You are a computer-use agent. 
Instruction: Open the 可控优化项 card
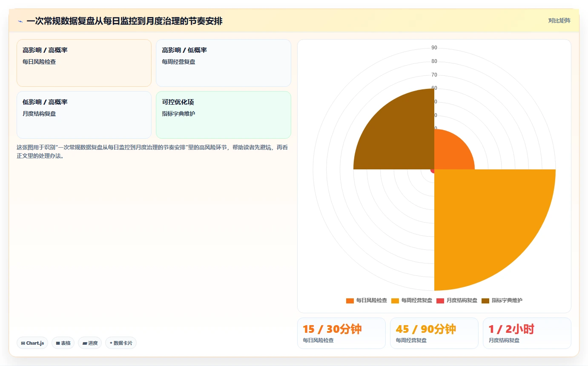(x=224, y=115)
